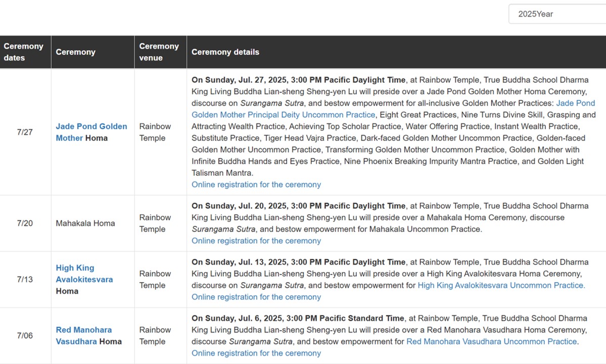Click the Ceremony dates column header

pyautogui.click(x=25, y=52)
